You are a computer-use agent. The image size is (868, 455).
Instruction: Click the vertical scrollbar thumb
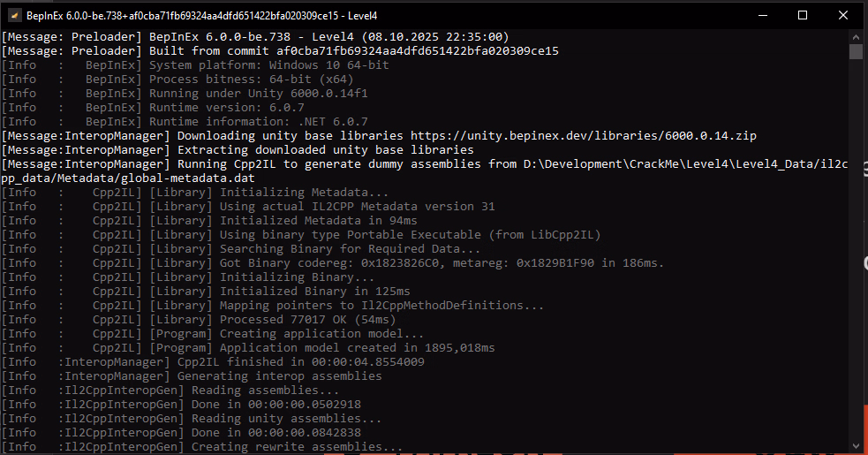[x=855, y=51]
